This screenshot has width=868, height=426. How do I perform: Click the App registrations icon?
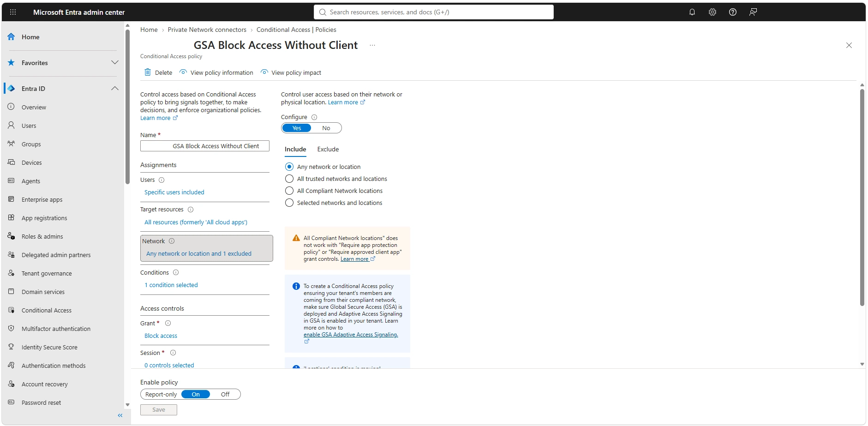point(11,218)
